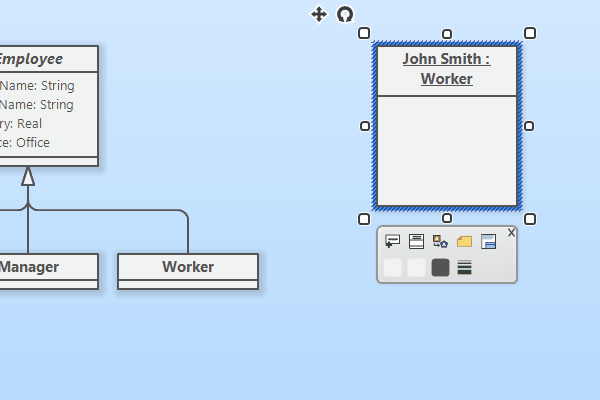Click the blue layout icon in popup toolbar
The height and width of the screenshot is (400, 600).
pos(489,242)
